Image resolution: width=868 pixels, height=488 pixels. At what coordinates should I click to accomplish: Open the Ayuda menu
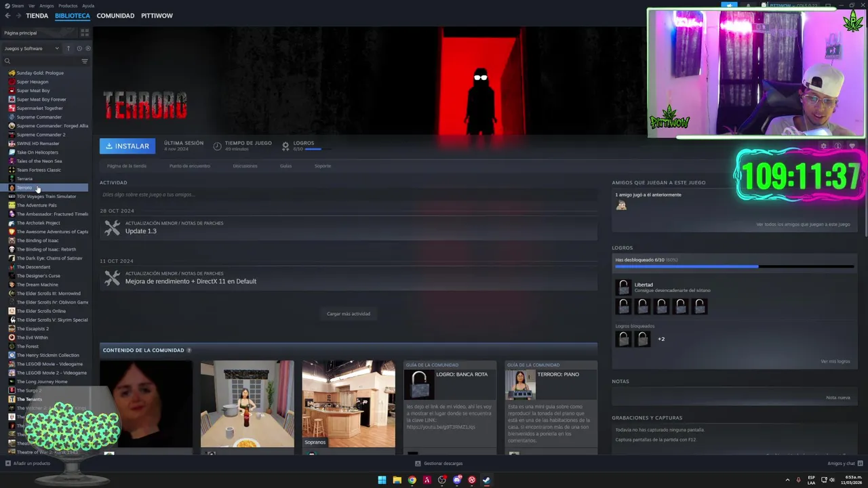[x=88, y=5]
